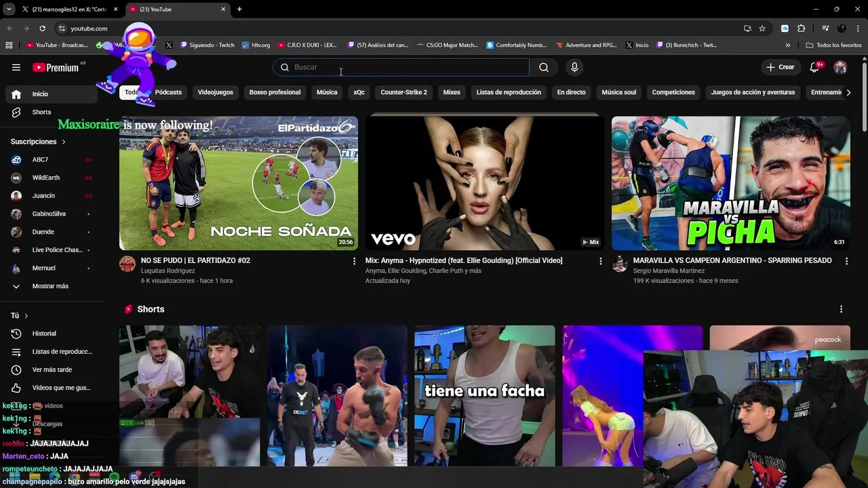Open the Siguiendo - Twitch bookmark
This screenshot has width=868, height=488.
tap(207, 45)
